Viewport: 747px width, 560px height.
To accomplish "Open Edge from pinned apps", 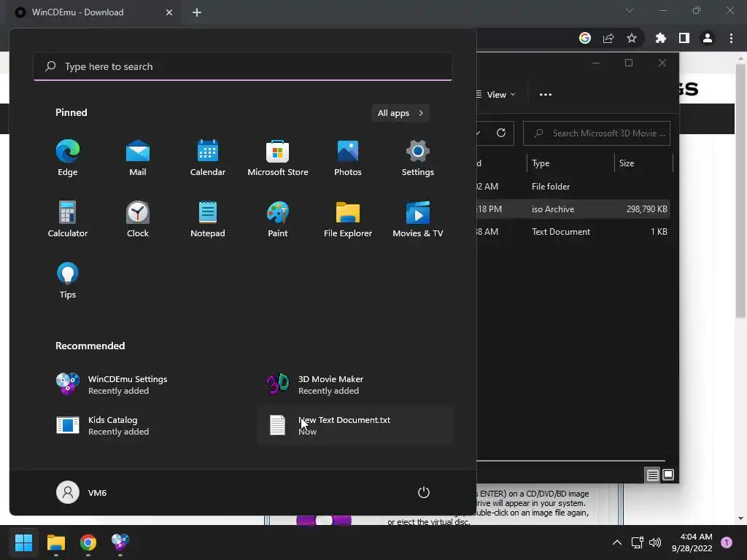I will click(x=68, y=158).
